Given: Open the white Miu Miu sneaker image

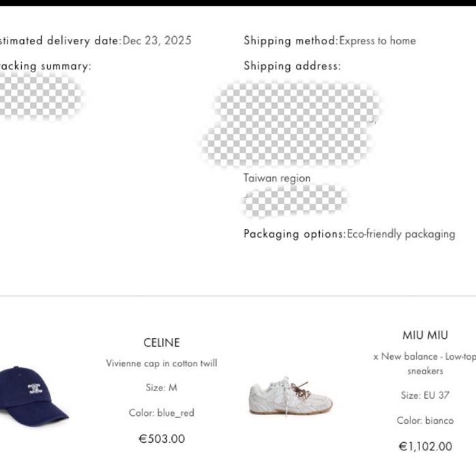Looking at the screenshot, I should tap(291, 397).
